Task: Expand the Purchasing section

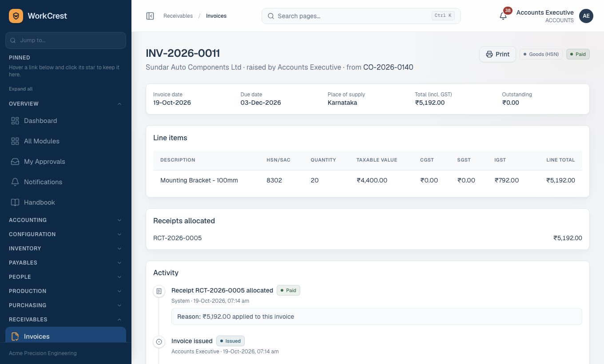Action: click(66, 305)
